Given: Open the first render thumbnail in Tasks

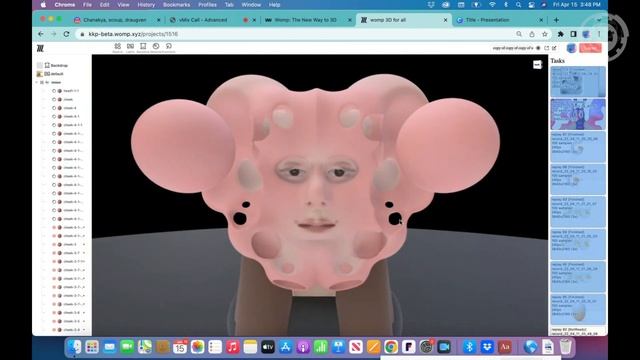Looking at the screenshot, I should point(578,82).
